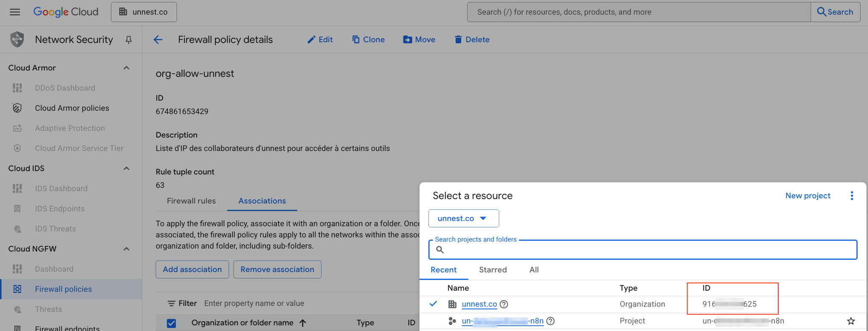Image resolution: width=868 pixels, height=331 pixels.
Task: Toggle the select-all checkbox in associations table
Action: pyautogui.click(x=171, y=323)
